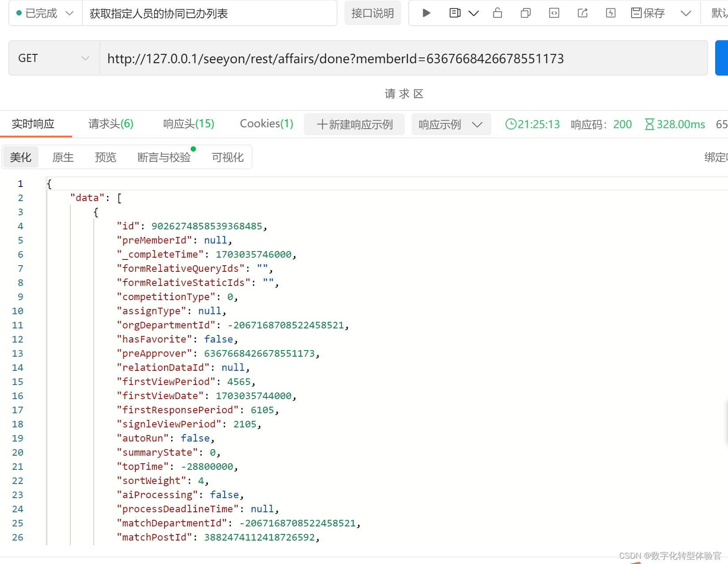Image resolution: width=728 pixels, height=564 pixels.
Task: Click the "aiProcessing" line
Action: point(180,495)
